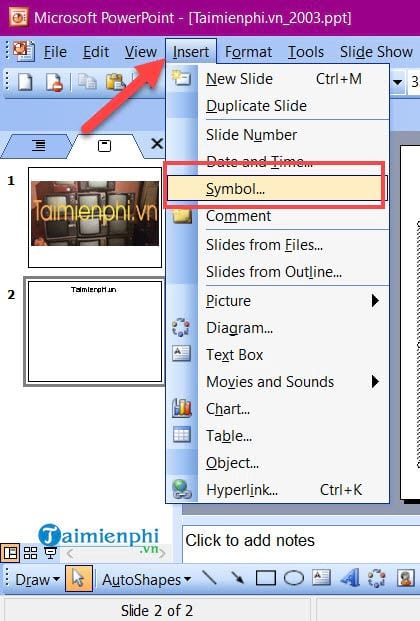
Task: Choose Duplicate Slide menu entry
Action: coord(277,106)
